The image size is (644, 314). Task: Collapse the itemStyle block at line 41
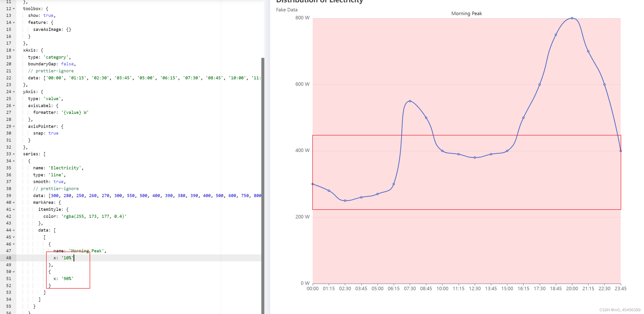14,209
